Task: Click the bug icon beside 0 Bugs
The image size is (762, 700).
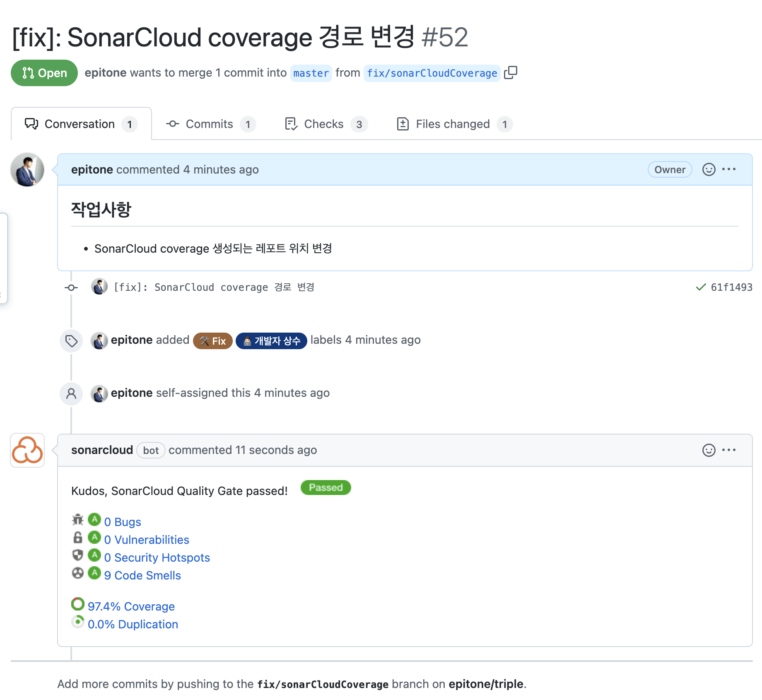Action: [x=78, y=519]
